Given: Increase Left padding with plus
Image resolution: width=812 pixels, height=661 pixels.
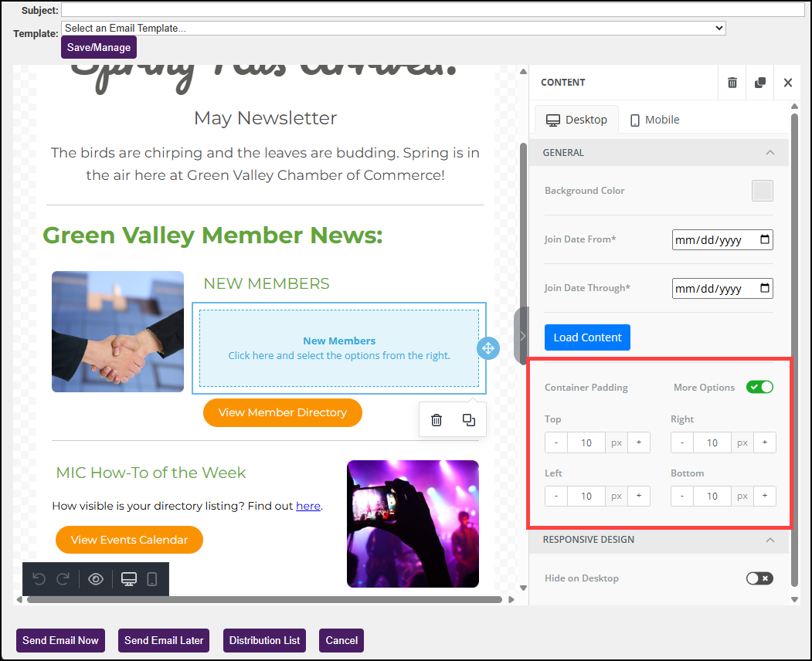Looking at the screenshot, I should coord(638,496).
